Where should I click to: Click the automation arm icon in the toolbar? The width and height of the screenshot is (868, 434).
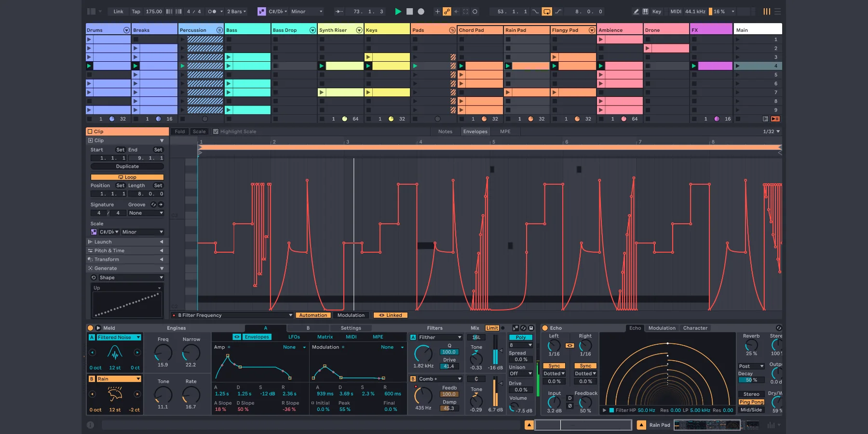[448, 12]
